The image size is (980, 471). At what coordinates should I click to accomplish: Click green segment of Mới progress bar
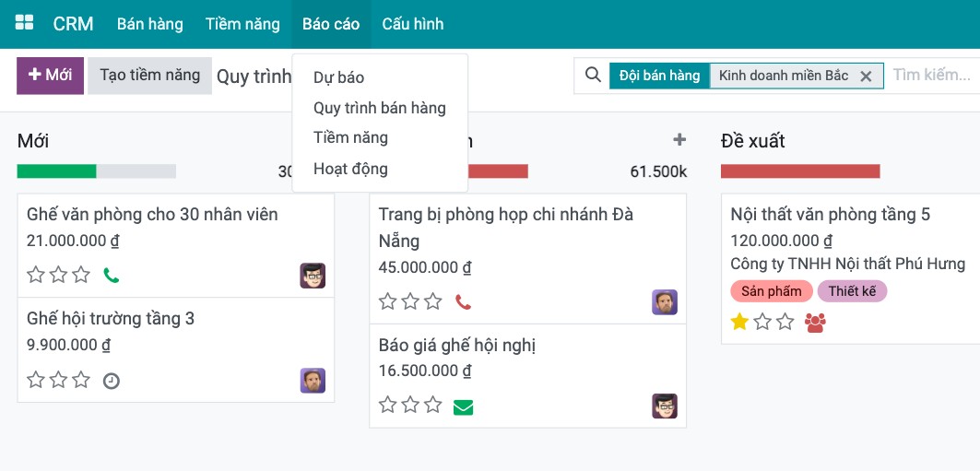[x=57, y=171]
